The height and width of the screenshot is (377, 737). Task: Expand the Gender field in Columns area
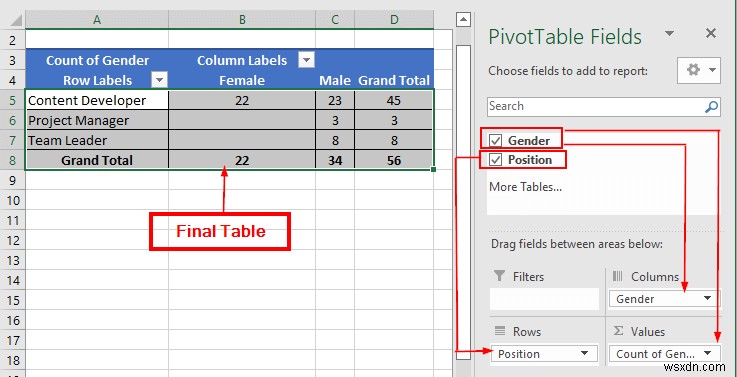point(707,298)
